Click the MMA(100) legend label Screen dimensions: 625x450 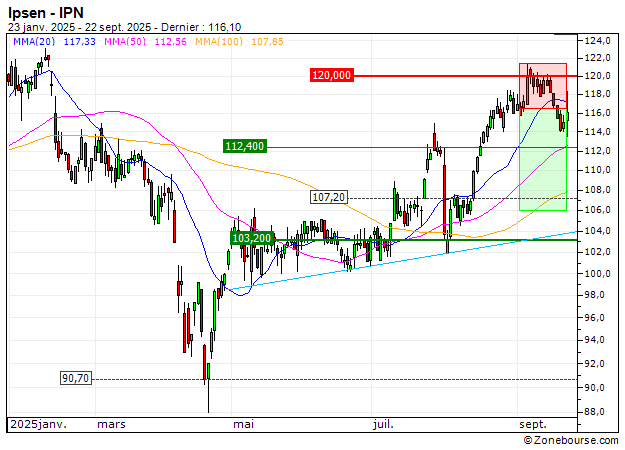coord(217,41)
